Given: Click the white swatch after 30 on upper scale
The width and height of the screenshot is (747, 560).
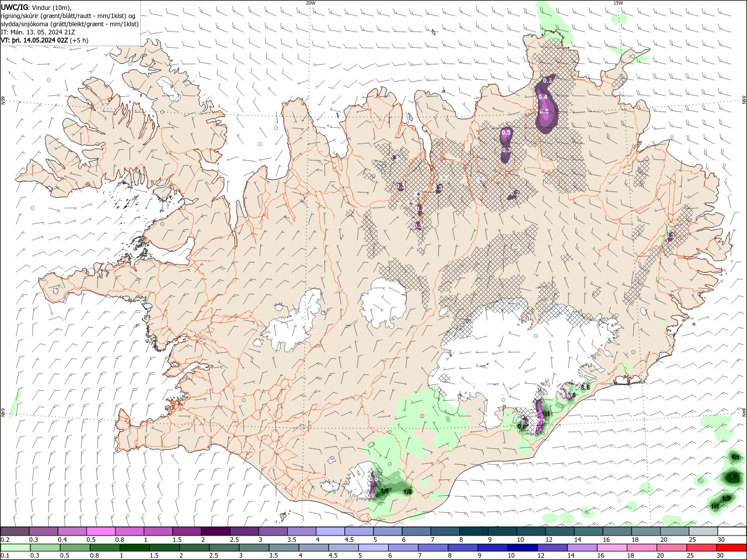Looking at the screenshot, I should point(732,531).
